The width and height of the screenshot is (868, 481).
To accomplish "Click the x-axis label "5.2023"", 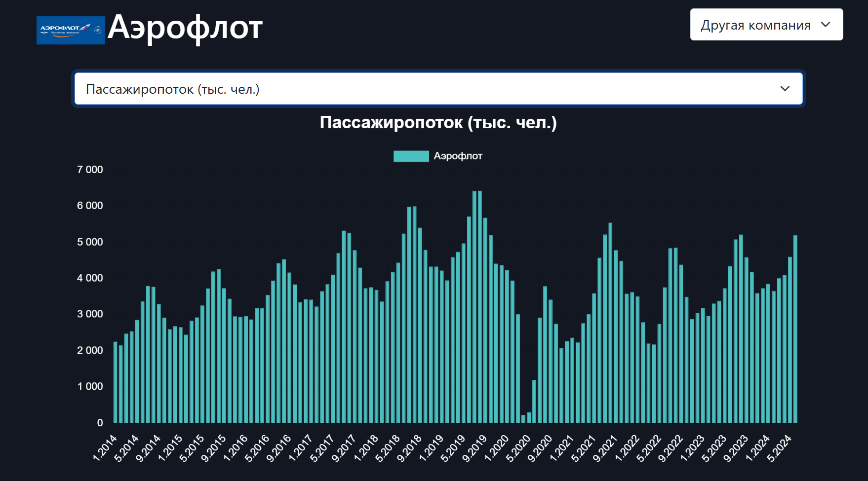I will tap(715, 448).
